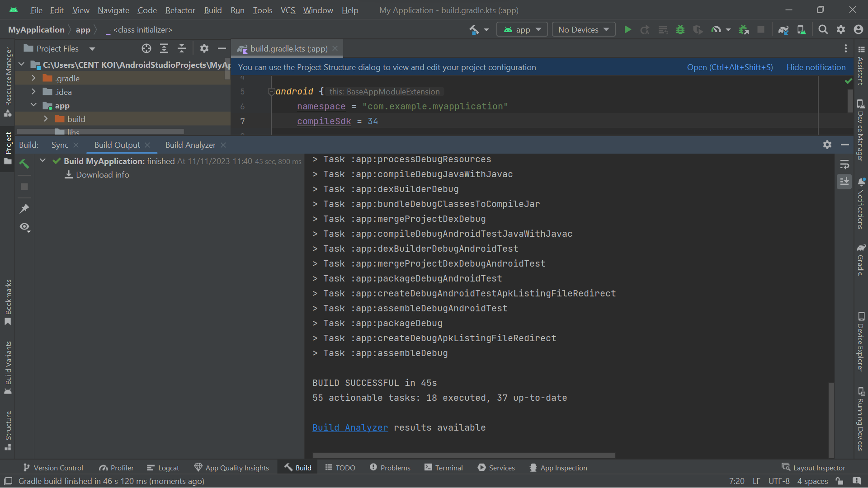Click the Debug app bug icon
The height and width of the screenshot is (488, 868).
point(680,30)
